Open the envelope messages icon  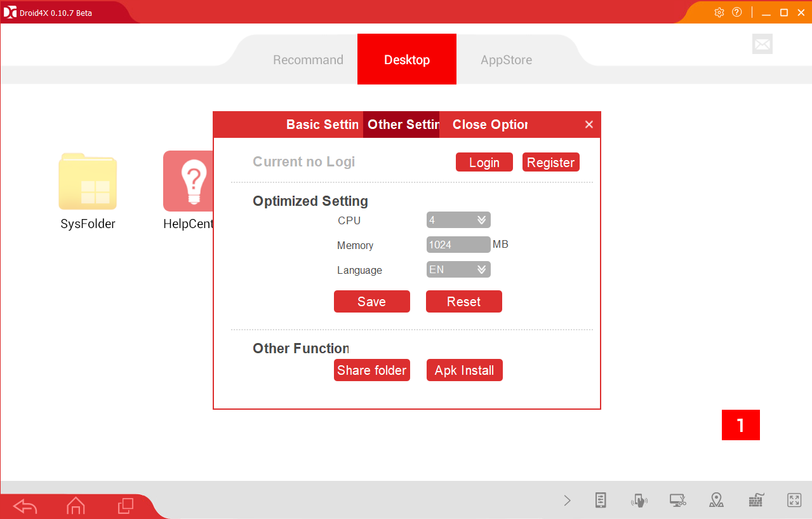(762, 44)
